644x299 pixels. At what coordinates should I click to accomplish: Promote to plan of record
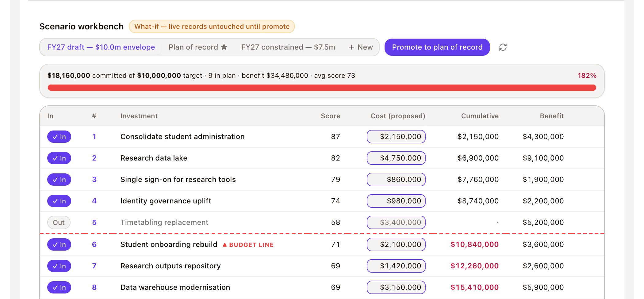click(x=437, y=47)
